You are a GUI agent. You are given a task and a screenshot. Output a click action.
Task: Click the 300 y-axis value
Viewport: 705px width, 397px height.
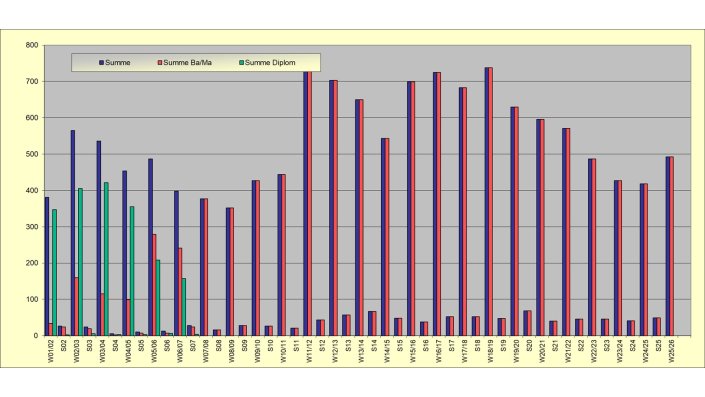(32, 227)
